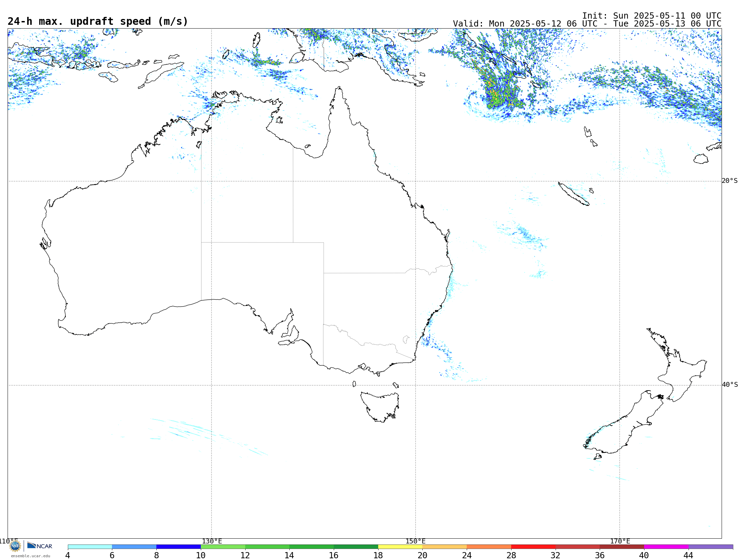Select the light cyan 4-6 colorbar swatch
744x560 pixels.
click(90, 547)
